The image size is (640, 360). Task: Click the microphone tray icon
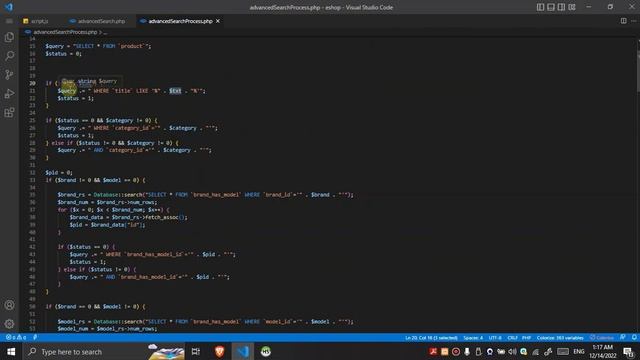pos(467,351)
